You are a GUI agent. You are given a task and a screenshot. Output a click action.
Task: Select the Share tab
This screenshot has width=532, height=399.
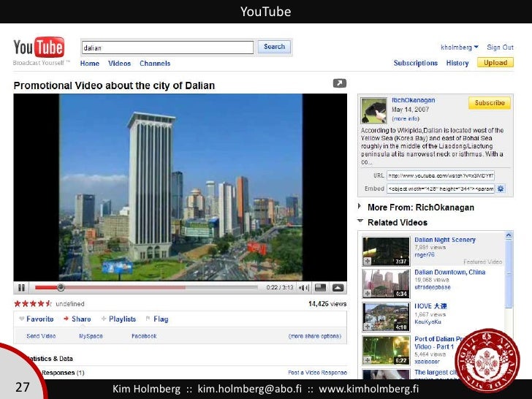click(77, 319)
